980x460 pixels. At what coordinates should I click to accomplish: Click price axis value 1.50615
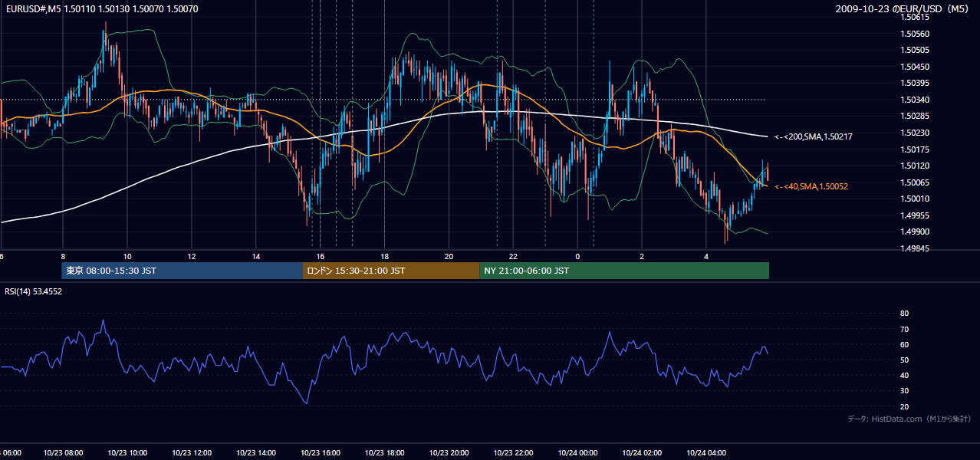coord(913,17)
